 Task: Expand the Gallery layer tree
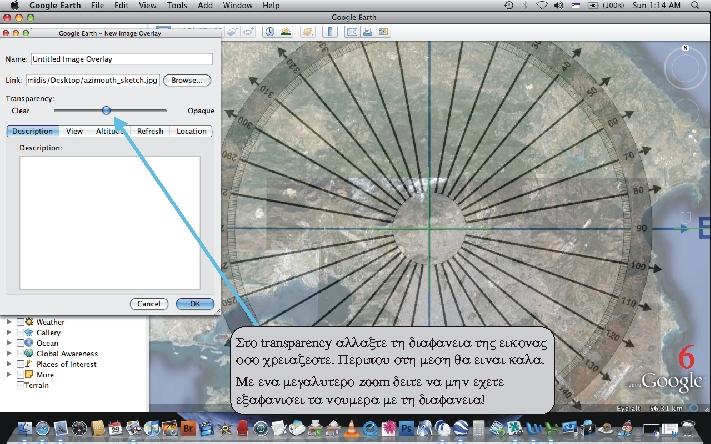point(9,332)
